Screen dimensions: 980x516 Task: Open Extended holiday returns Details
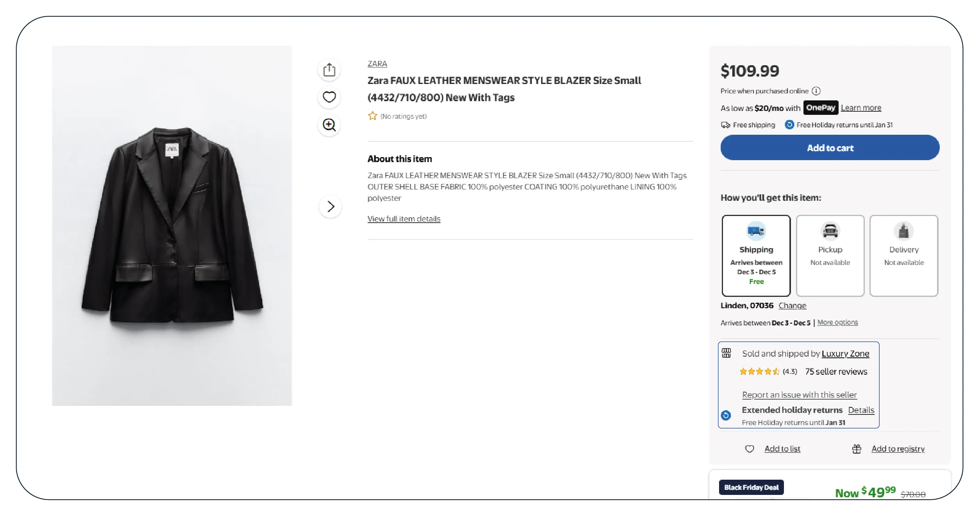[861, 410]
